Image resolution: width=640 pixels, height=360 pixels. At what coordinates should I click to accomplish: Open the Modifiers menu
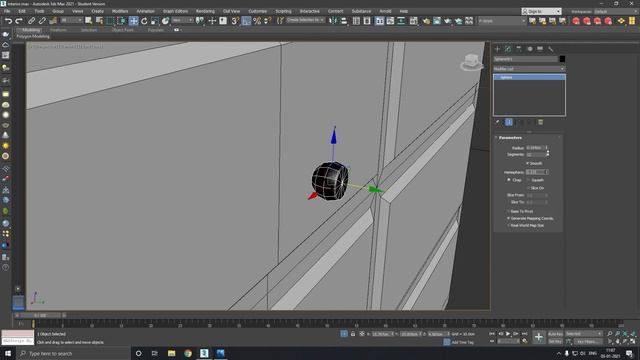(x=120, y=11)
